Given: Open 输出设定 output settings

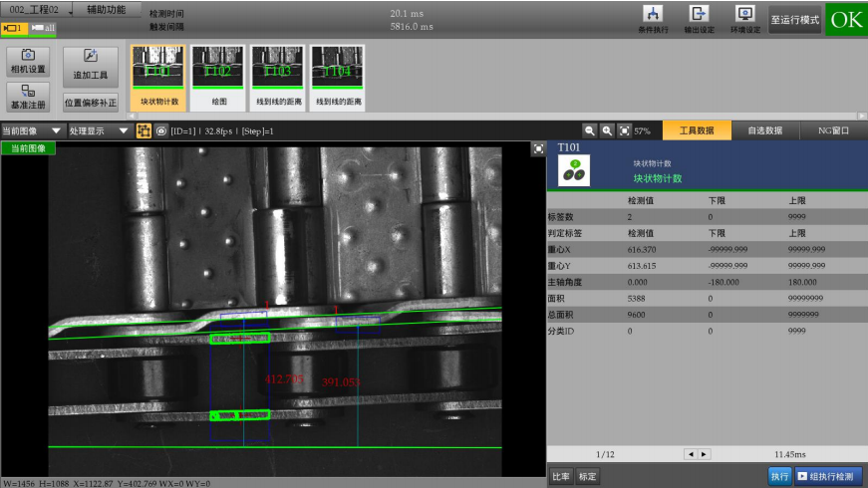Looking at the screenshot, I should click(699, 18).
